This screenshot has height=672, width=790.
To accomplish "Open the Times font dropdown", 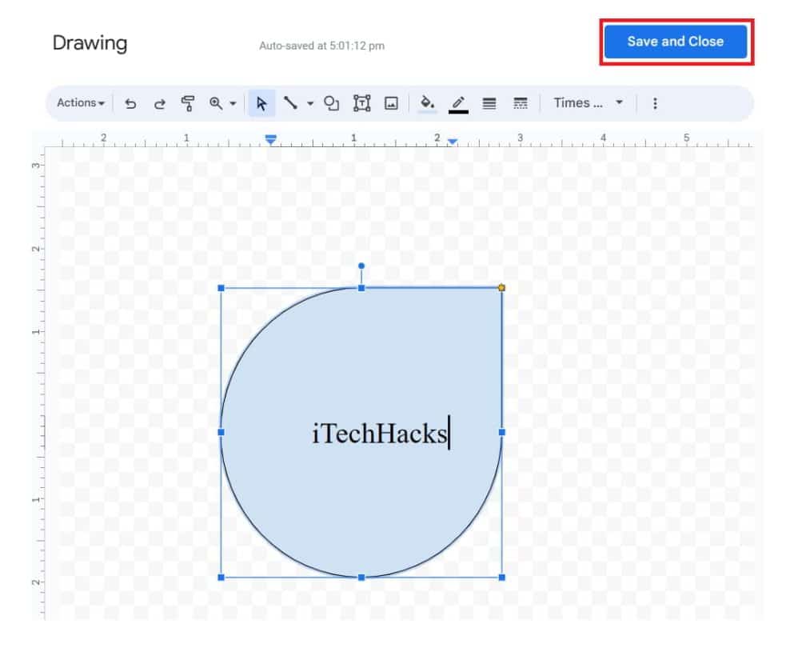I will pos(588,102).
